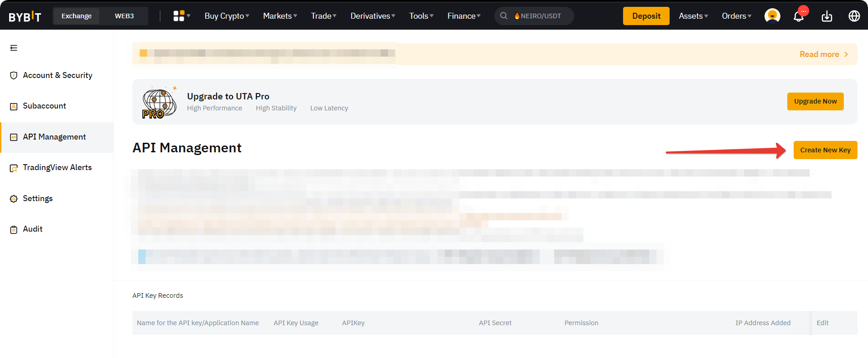Switch to the WEB3 tab
Image resolution: width=868 pixels, height=358 pixels.
(124, 16)
